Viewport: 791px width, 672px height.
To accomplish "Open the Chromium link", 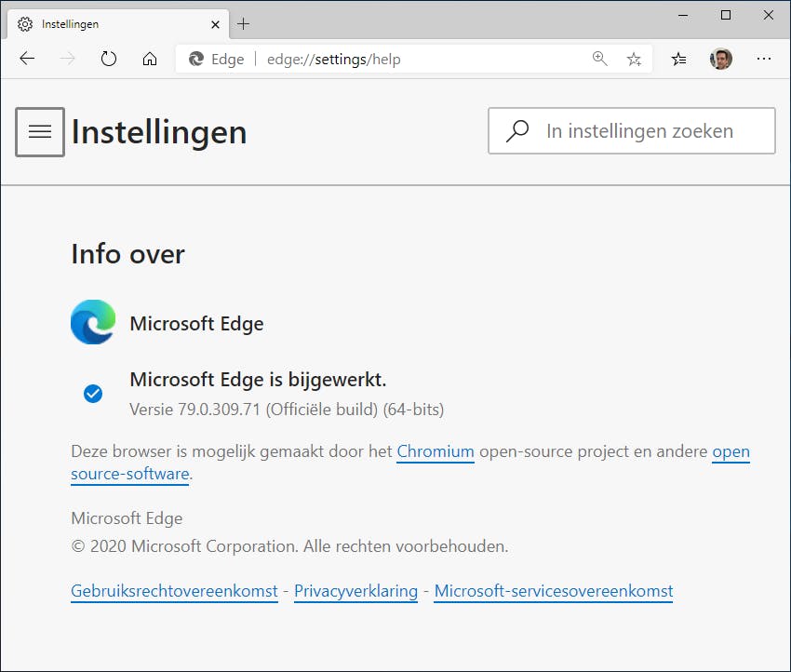I will pos(436,451).
